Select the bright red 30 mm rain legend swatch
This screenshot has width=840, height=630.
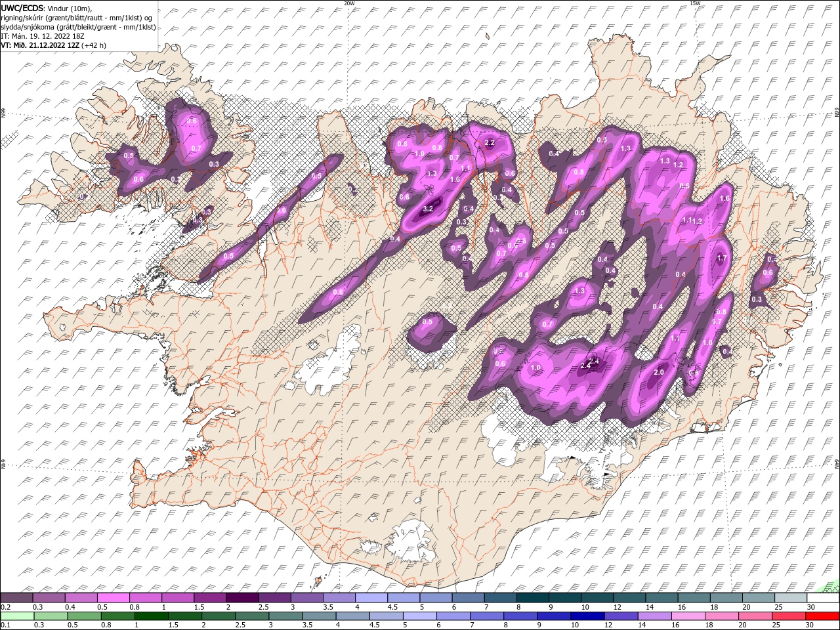point(823,616)
